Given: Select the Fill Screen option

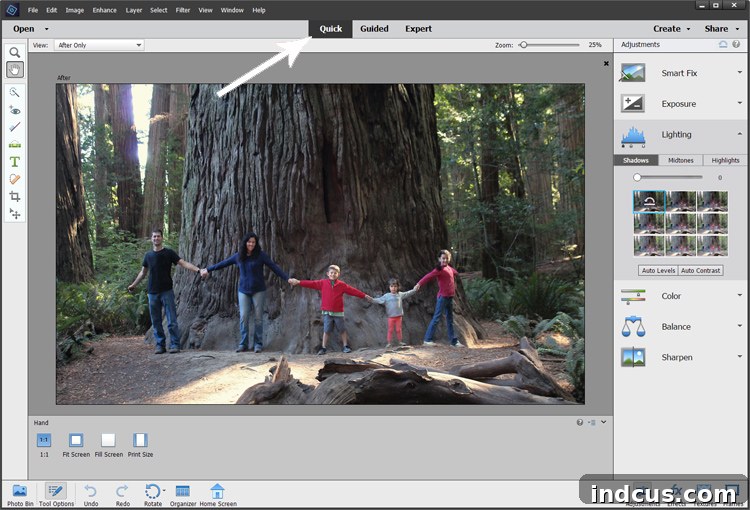Looking at the screenshot, I should [109, 444].
